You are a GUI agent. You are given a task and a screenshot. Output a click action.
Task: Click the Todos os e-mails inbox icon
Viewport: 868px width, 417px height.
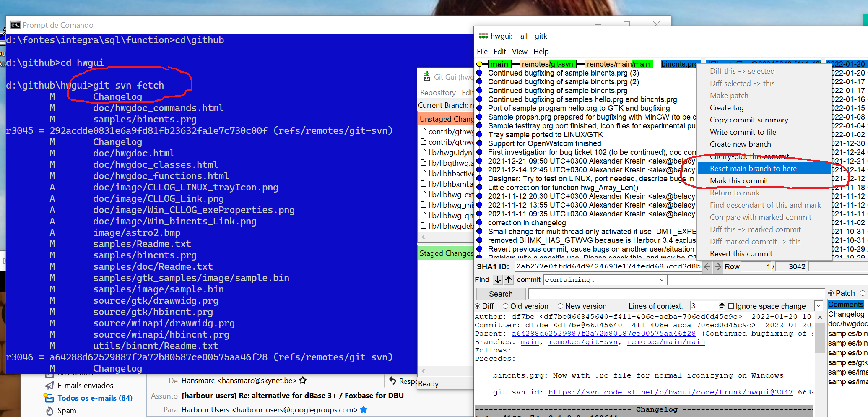pos(49,398)
